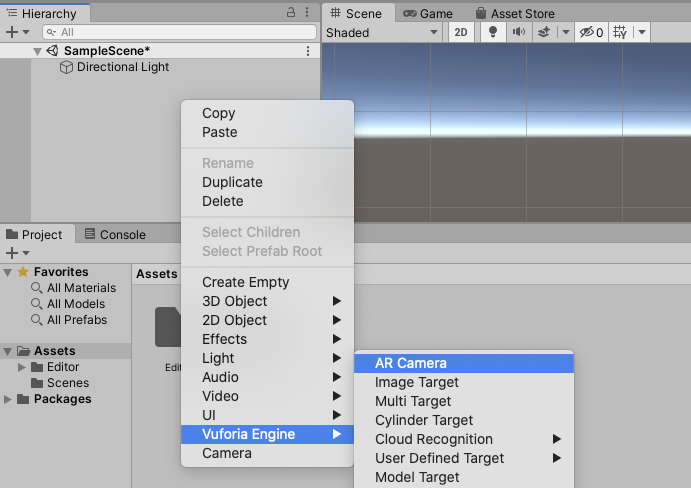Choose Copy from context menu

pyautogui.click(x=267, y=113)
